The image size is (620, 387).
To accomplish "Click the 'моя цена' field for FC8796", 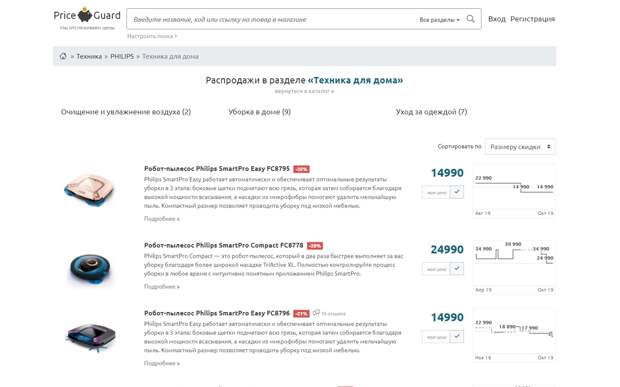I will [x=436, y=337].
